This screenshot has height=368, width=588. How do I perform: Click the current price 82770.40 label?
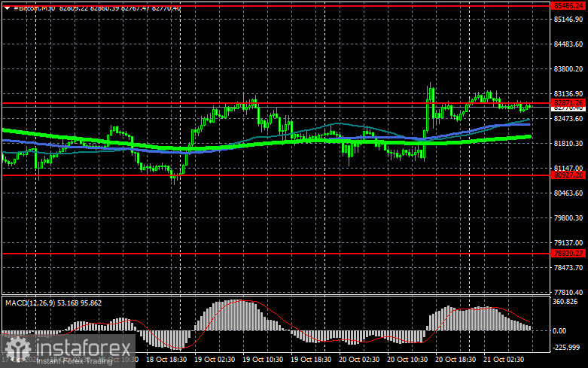point(568,108)
